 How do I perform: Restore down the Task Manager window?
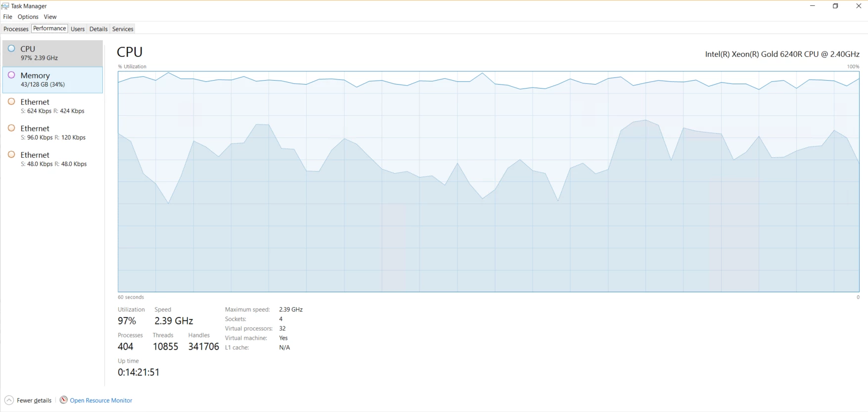click(835, 6)
